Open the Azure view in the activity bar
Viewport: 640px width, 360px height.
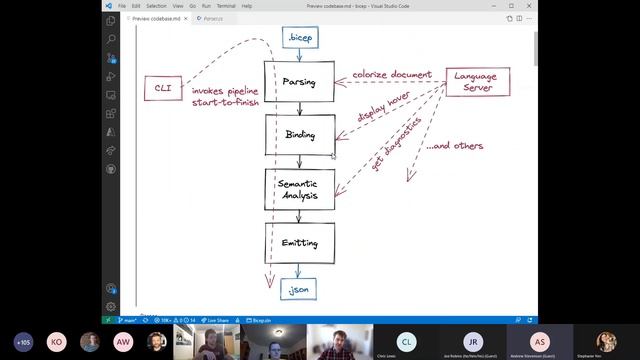111,132
